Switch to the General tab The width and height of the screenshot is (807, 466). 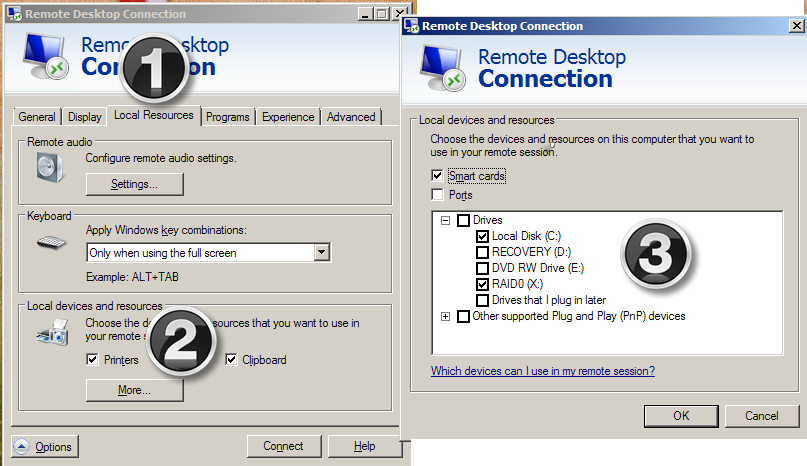37,117
